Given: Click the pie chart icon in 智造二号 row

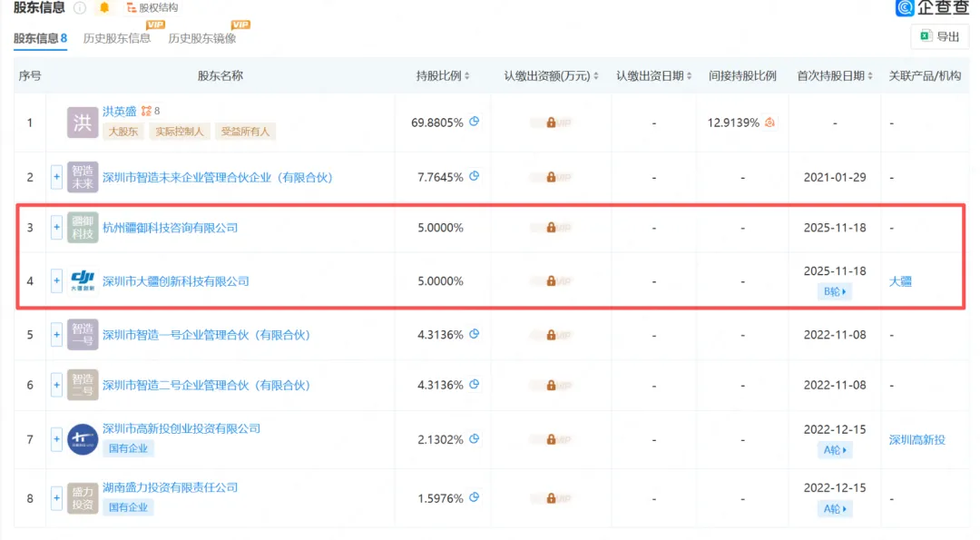Looking at the screenshot, I should pyautogui.click(x=475, y=385).
